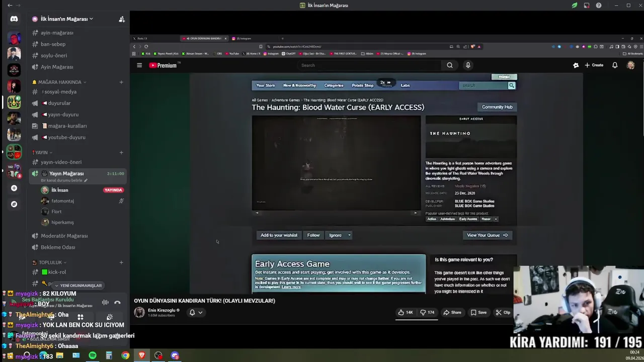
Task: Click Share under the video
Action: 452,312
